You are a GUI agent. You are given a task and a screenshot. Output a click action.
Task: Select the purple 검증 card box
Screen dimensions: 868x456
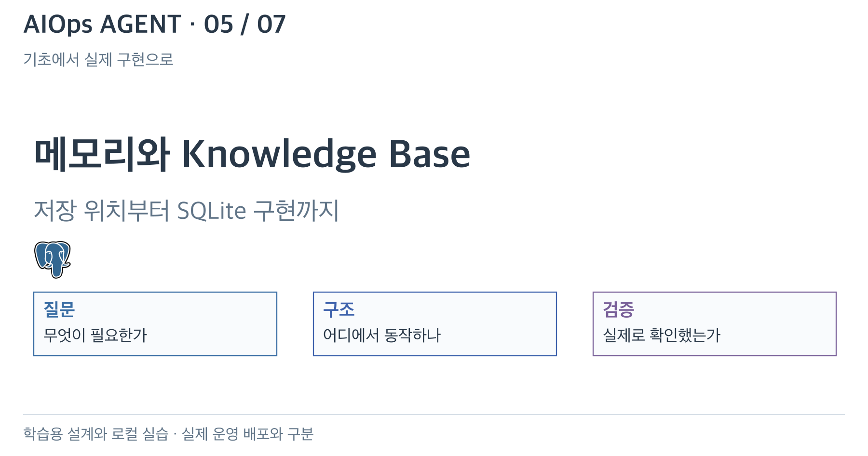[x=715, y=324]
